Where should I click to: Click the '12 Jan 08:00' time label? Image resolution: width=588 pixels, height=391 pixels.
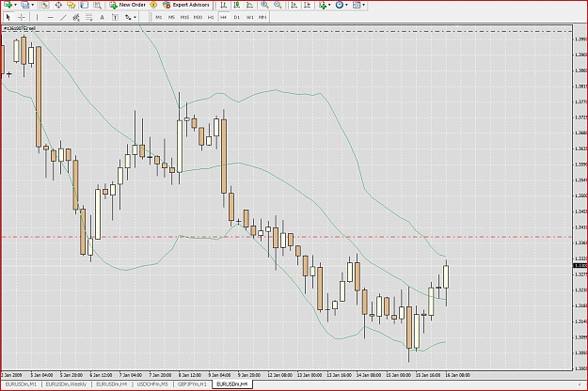279,375
